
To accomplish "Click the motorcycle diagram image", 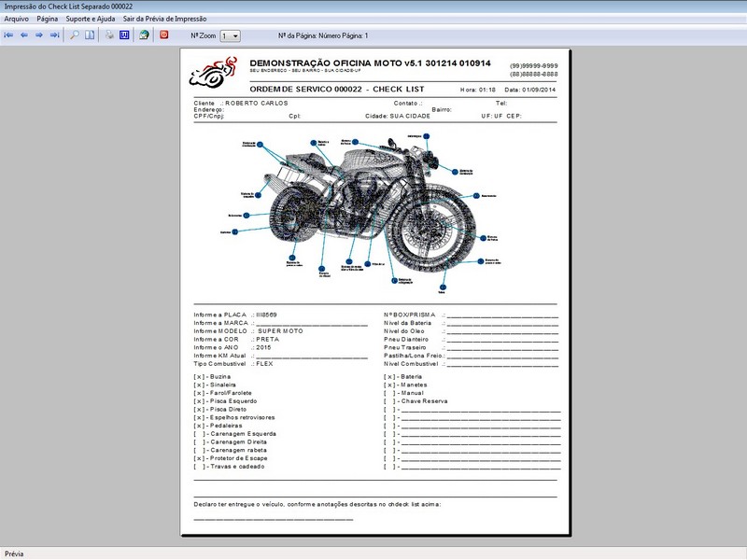I will 362,213.
